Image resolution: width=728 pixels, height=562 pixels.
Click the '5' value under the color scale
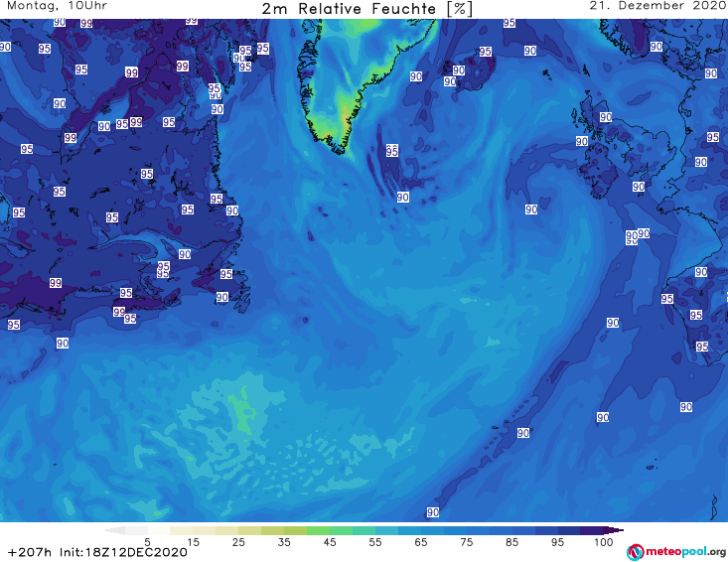pos(147,542)
